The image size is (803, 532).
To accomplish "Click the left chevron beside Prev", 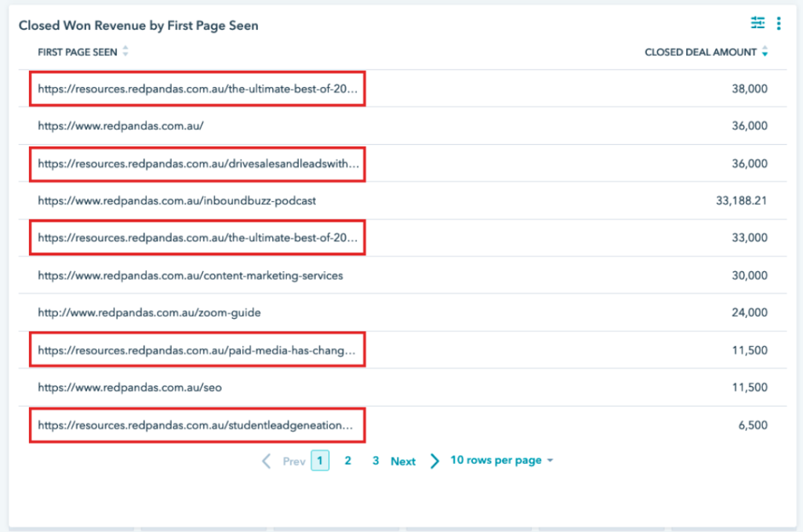I will tap(267, 461).
